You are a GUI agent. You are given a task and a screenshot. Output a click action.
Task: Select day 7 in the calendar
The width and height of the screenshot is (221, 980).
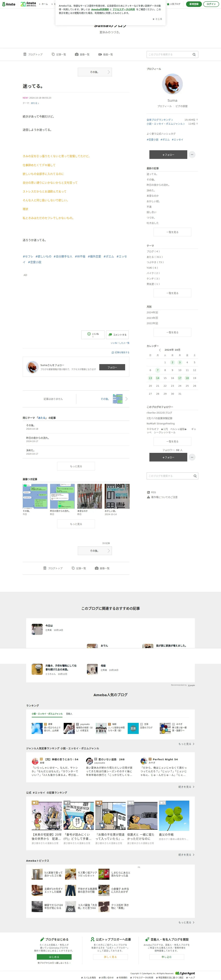(158, 370)
